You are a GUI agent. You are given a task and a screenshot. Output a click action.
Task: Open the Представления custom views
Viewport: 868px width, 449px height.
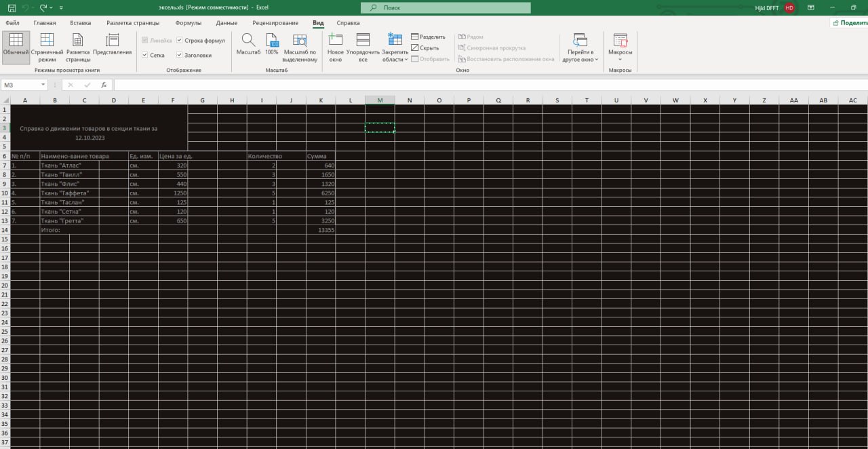pos(113,45)
